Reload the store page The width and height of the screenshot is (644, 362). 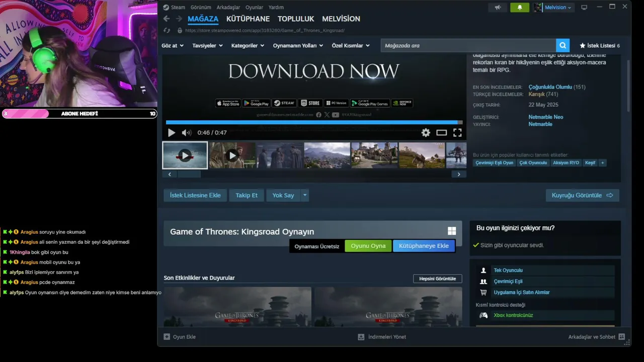(x=167, y=31)
